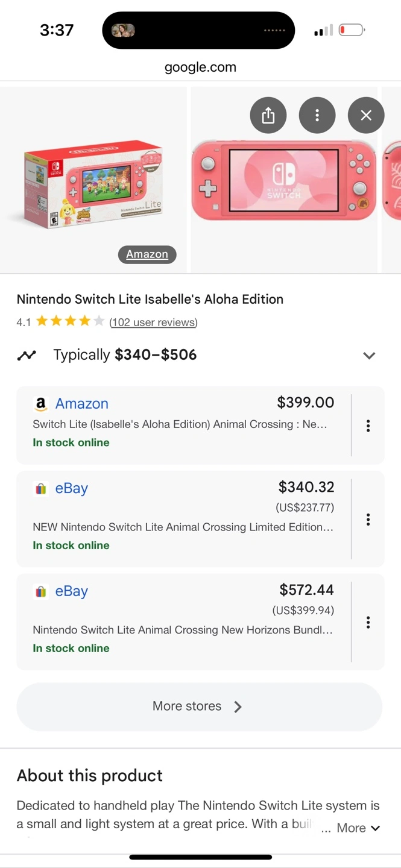The width and height of the screenshot is (401, 868).
Task: View the boxed Switch Lite product image
Action: (93, 181)
